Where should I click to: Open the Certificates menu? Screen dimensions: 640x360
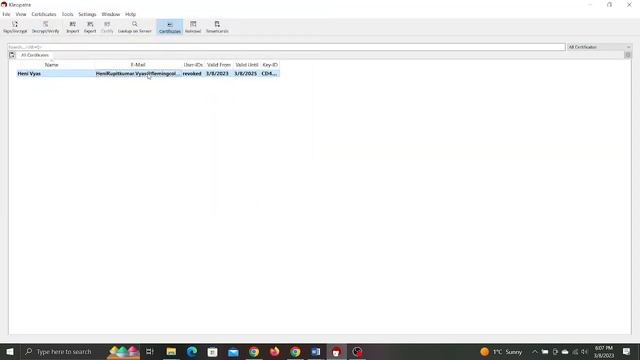coord(44,14)
